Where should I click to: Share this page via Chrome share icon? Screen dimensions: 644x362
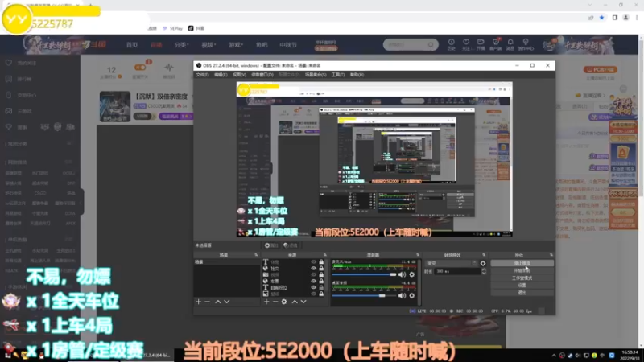tap(591, 18)
